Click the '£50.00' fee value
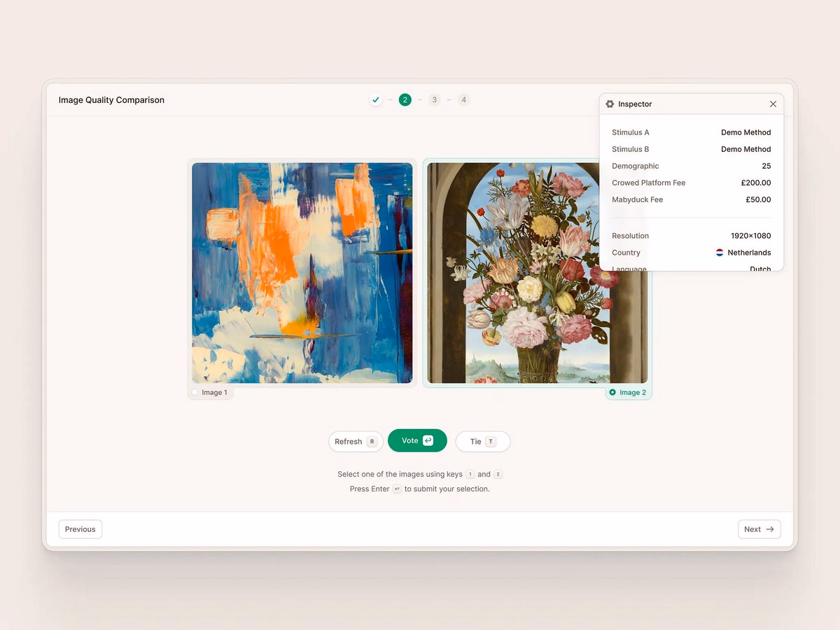The height and width of the screenshot is (630, 840). (x=758, y=199)
